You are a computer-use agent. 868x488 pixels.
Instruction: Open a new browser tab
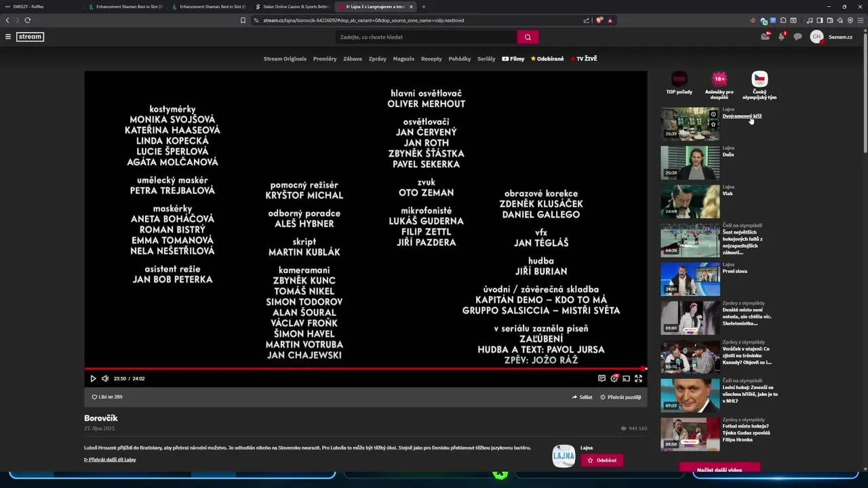424,7
